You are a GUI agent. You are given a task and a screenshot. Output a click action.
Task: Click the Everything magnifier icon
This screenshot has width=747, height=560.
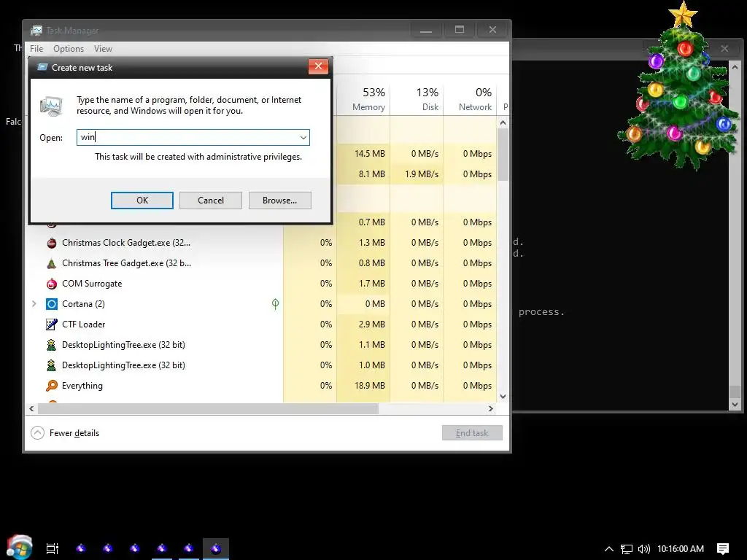52,386
